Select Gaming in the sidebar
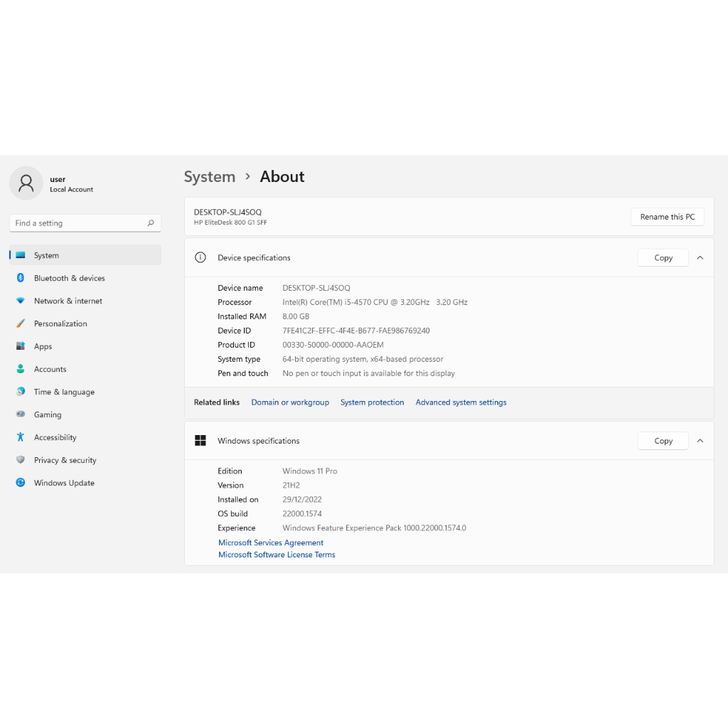Viewport: 728px width, 728px height. [85, 414]
